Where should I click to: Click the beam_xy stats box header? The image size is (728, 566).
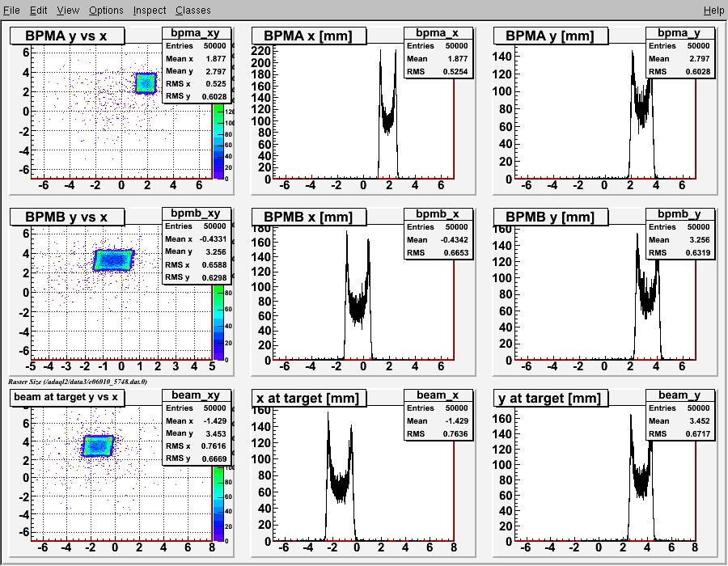tap(196, 395)
